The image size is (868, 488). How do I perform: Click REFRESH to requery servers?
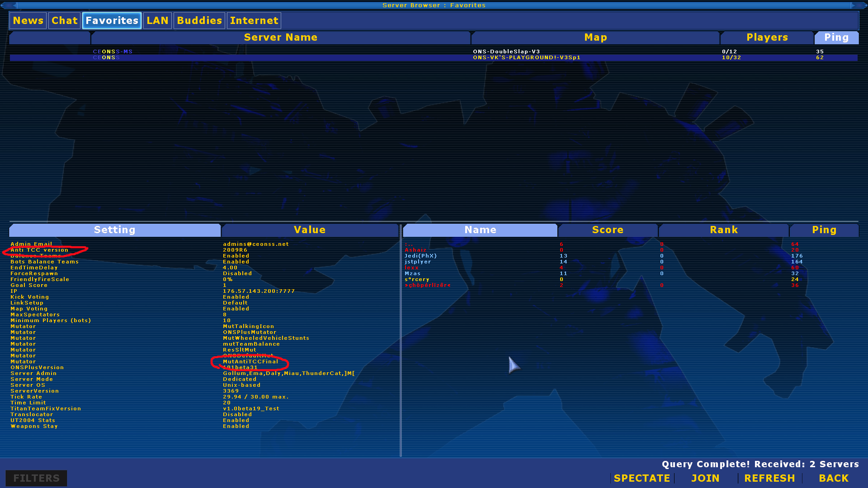pos(769,478)
